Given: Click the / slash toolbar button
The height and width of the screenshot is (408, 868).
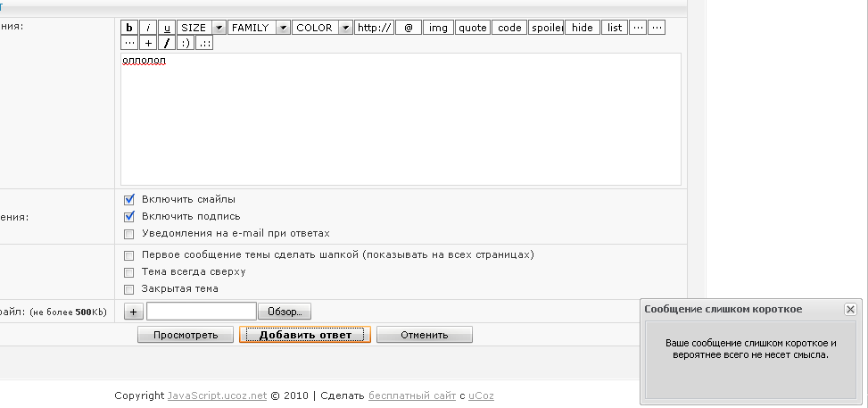Looking at the screenshot, I should pos(167,43).
